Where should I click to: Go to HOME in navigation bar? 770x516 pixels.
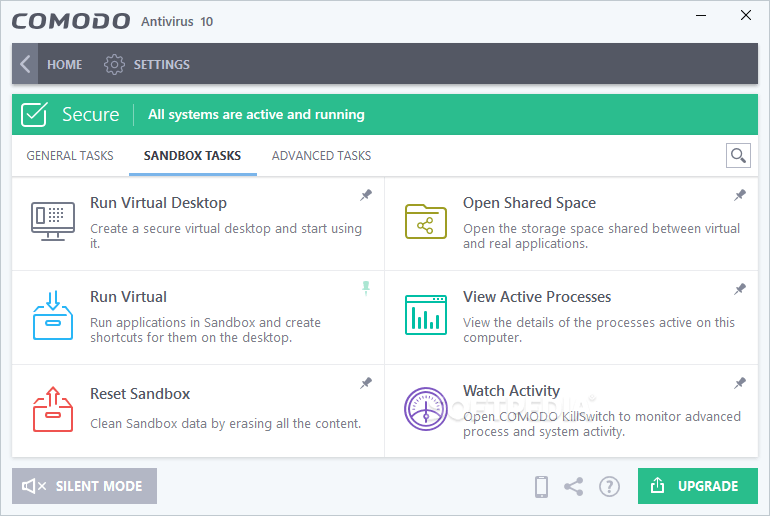[x=64, y=64]
